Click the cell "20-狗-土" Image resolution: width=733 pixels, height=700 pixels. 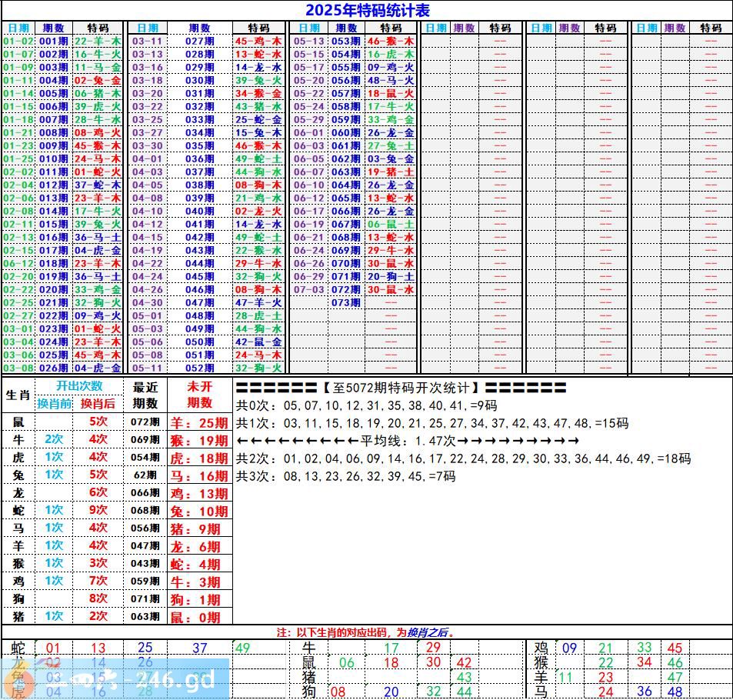tap(390, 277)
